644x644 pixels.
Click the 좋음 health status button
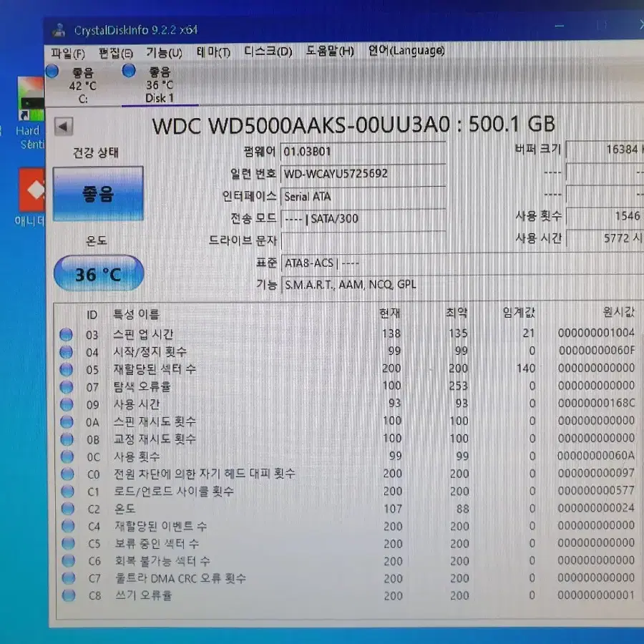click(98, 193)
